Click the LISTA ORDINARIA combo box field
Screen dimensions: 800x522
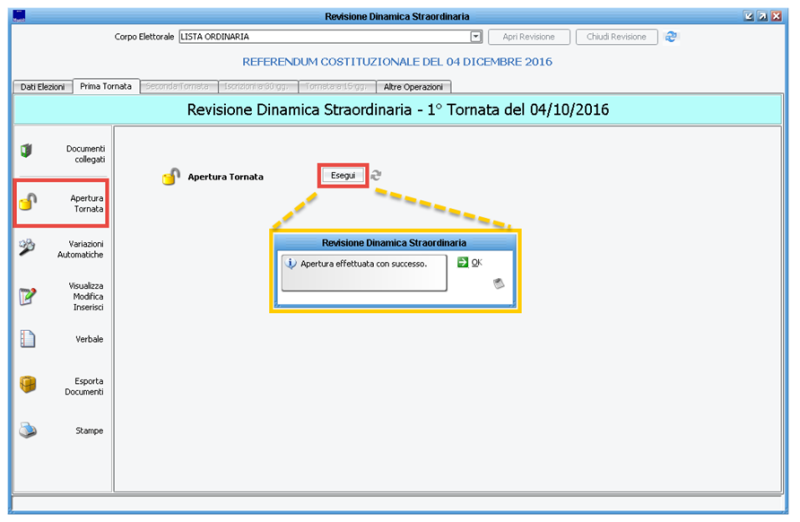click(330, 37)
